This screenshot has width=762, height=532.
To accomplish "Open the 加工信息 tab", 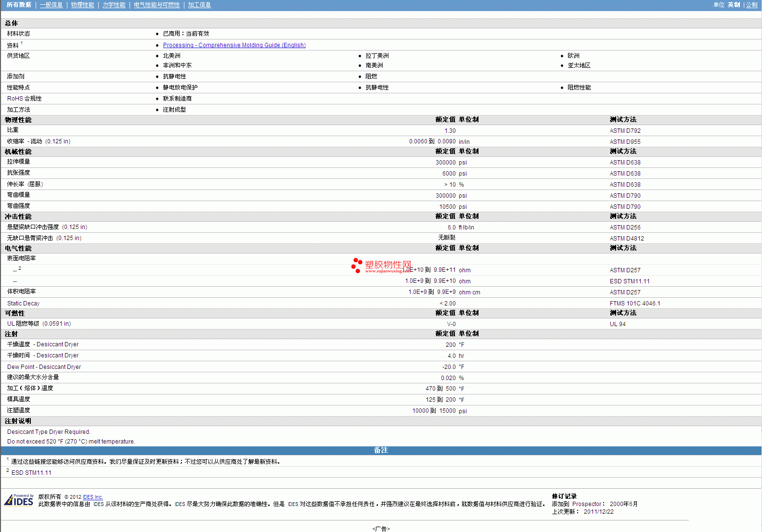I will pos(199,5).
